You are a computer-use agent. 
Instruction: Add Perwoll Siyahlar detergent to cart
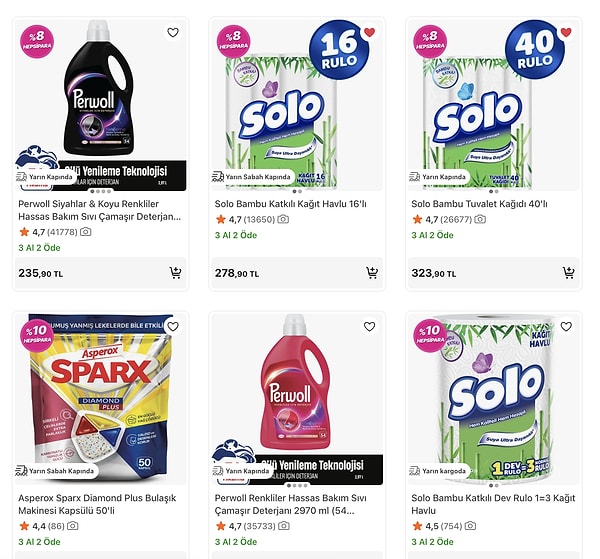point(175,273)
